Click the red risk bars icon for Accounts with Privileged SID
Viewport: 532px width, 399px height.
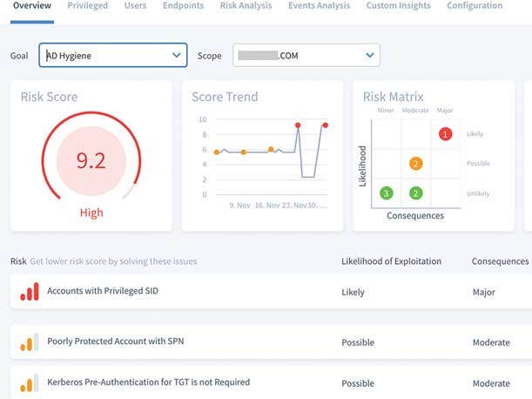click(29, 292)
